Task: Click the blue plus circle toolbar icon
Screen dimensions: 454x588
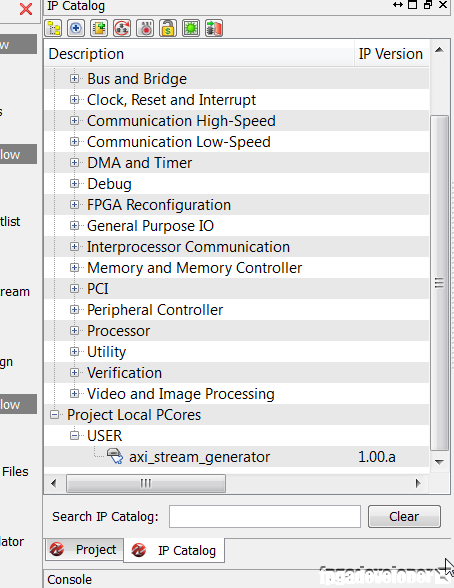Action: point(76,28)
